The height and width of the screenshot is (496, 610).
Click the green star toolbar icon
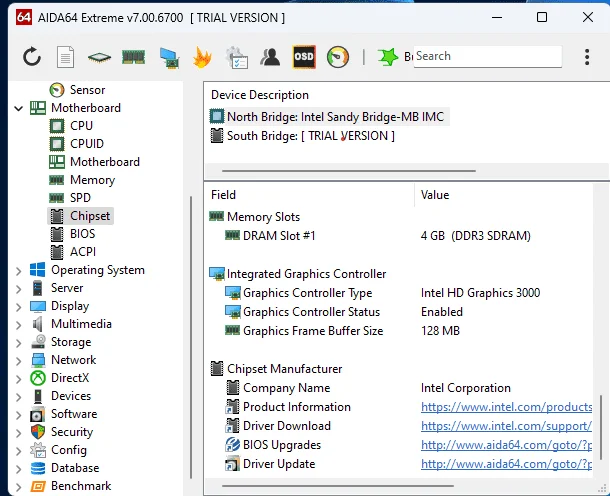(x=388, y=57)
